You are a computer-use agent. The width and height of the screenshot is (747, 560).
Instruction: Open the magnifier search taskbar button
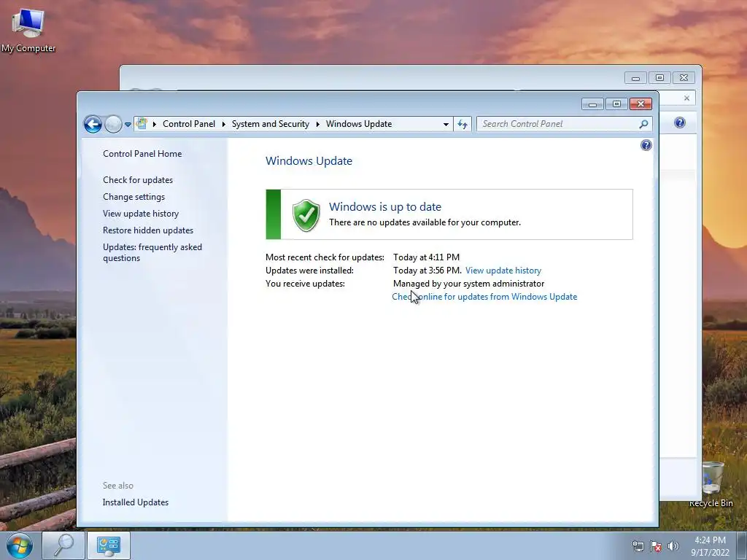(63, 545)
